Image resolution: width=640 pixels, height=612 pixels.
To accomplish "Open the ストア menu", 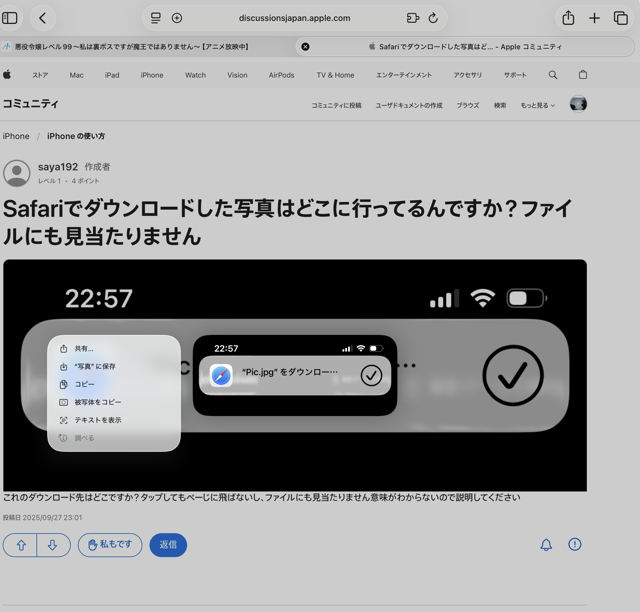I will coord(40,75).
